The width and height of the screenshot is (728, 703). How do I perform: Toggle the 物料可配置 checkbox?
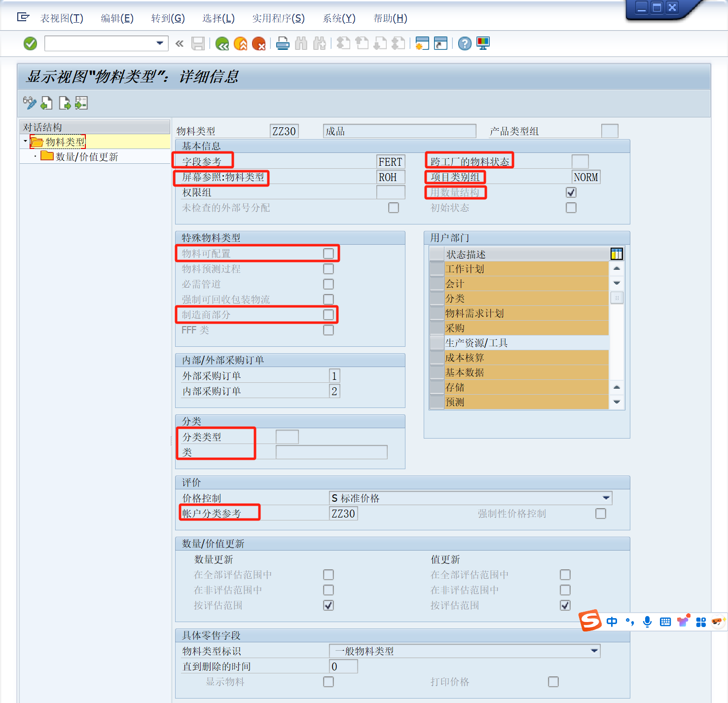pyautogui.click(x=328, y=254)
